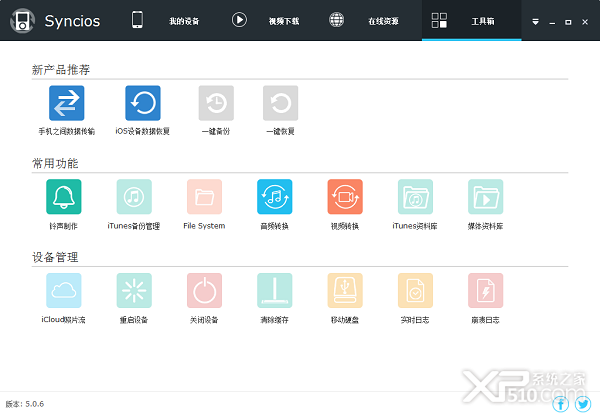Launch the video converter (视频转换)
The width and height of the screenshot is (600, 417).
(x=345, y=197)
